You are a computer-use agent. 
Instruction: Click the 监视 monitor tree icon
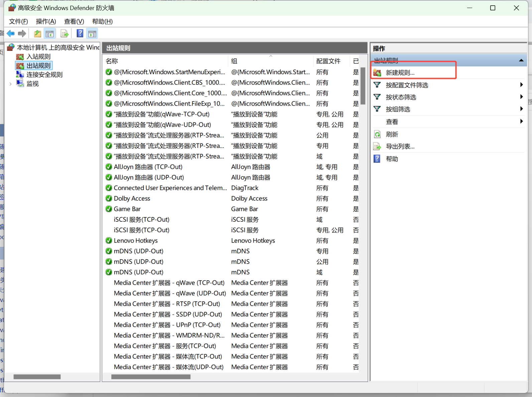point(20,84)
